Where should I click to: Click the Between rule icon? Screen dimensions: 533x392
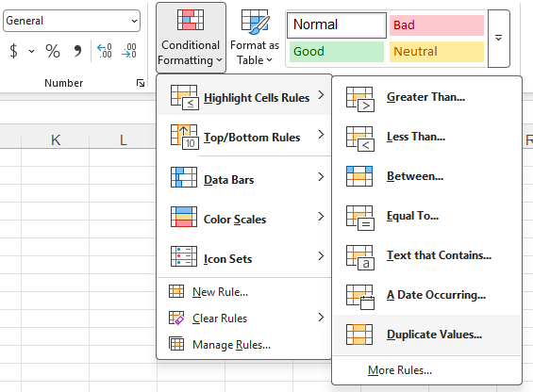click(x=359, y=176)
